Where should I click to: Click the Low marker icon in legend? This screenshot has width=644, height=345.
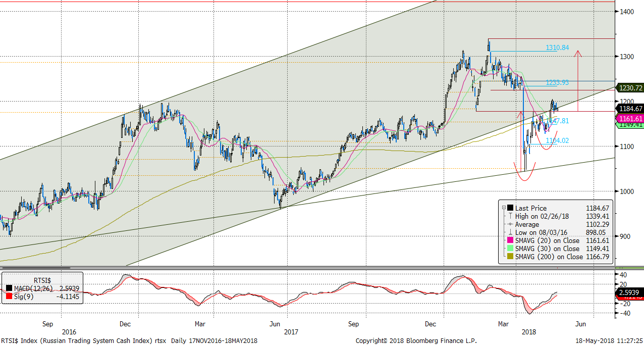click(511, 232)
